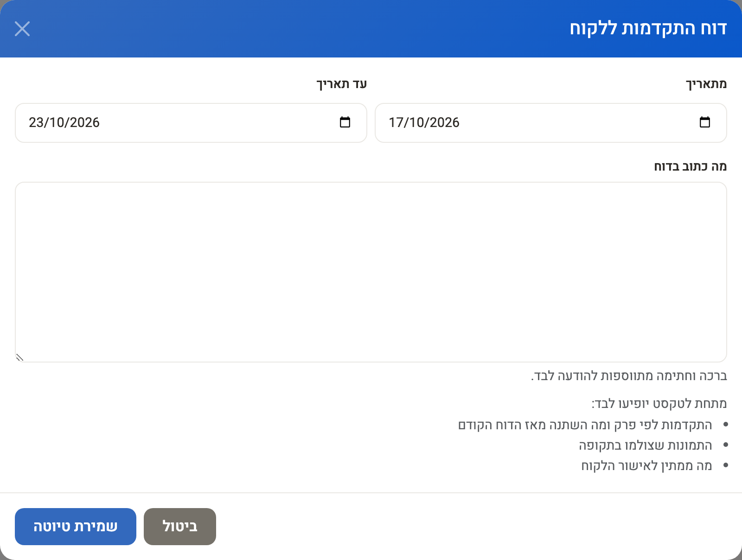Click the ביטול button
The image size is (742, 560).
(180, 527)
